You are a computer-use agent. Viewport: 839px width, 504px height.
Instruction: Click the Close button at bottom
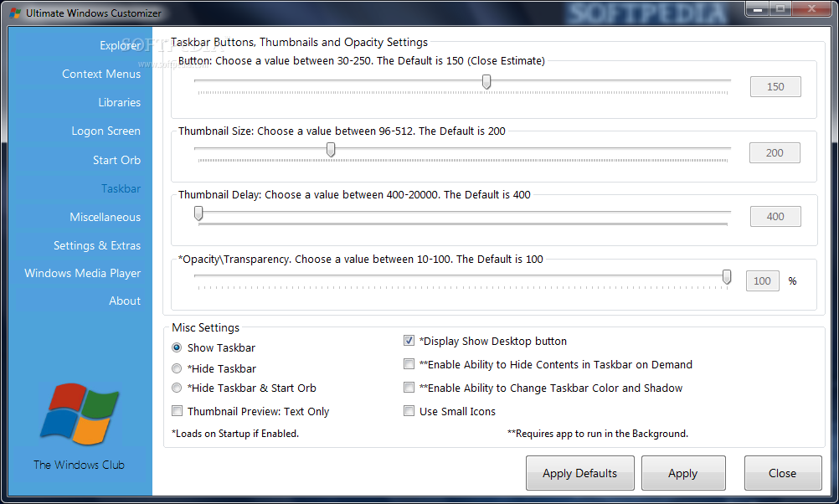pyautogui.click(x=783, y=473)
